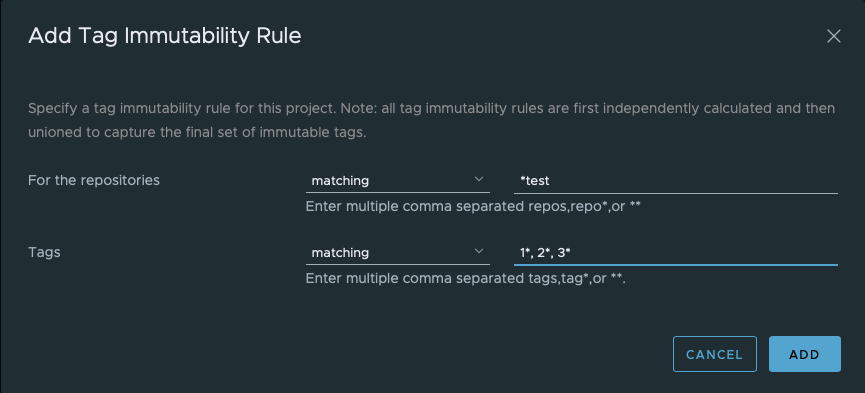Screen dimensions: 865x393
Task: Expand the chevron on the Tags selector
Action: [x=478, y=252]
